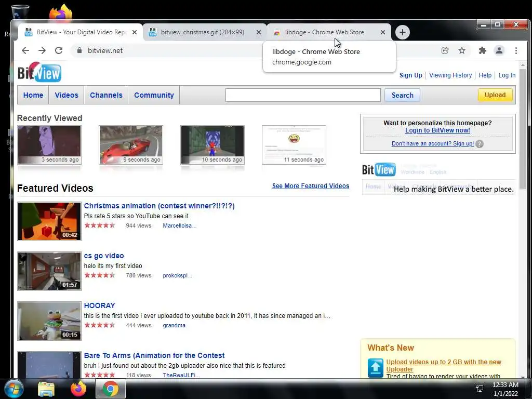Click Don't have an account? Sign up link
This screenshot has width=532, height=399.
click(433, 143)
